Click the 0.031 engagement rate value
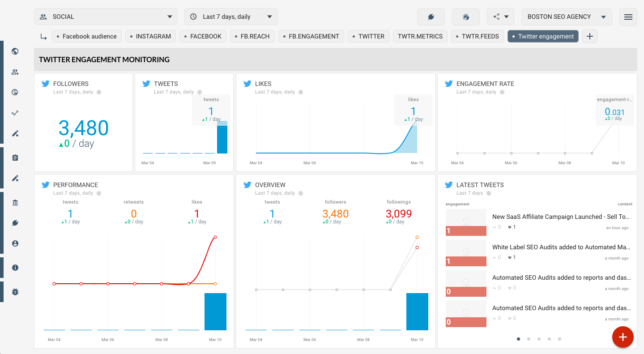This screenshot has height=354, width=644. [614, 111]
